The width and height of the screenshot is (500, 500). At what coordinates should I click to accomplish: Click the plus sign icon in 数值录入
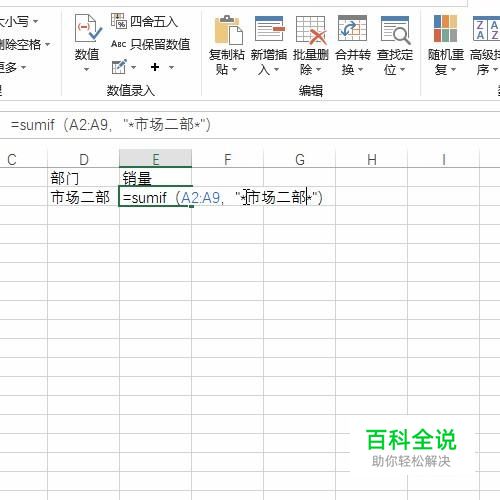pos(155,67)
